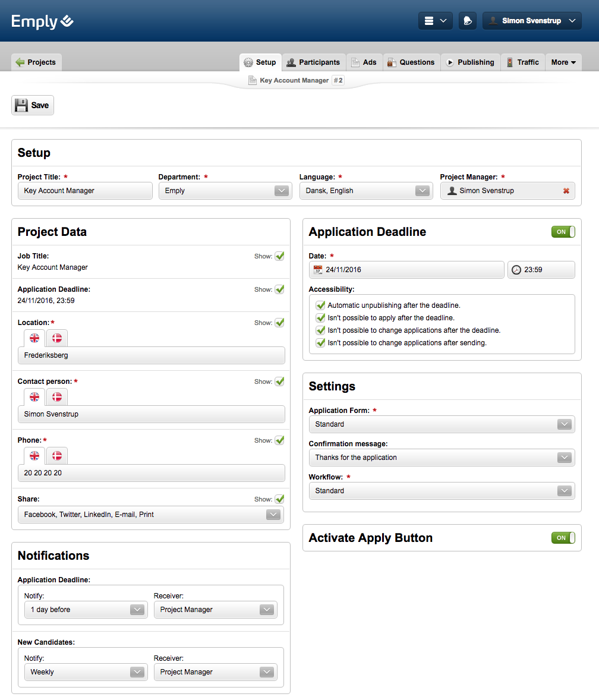
Task: Uncheck Isn't possible to change applications after sending
Action: click(320, 343)
